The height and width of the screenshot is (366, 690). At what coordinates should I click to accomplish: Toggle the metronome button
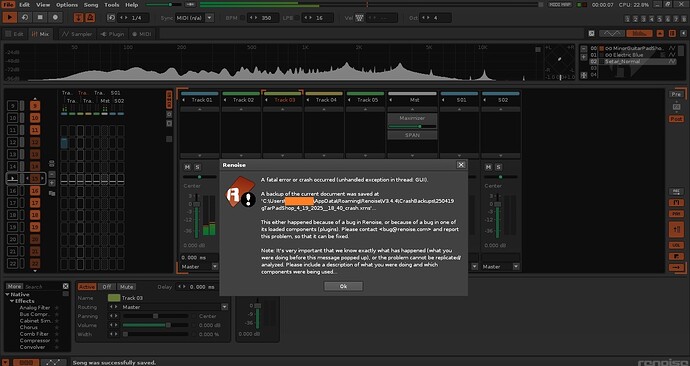(x=90, y=18)
